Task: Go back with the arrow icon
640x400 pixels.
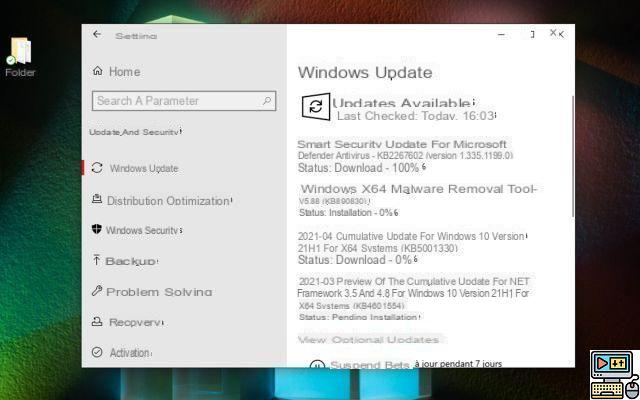Action: (x=97, y=34)
